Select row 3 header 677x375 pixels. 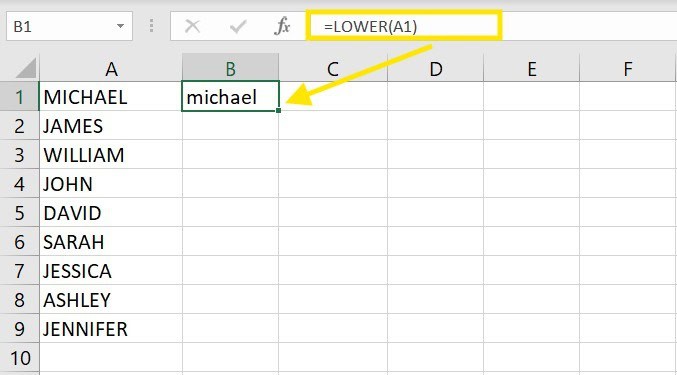(19, 154)
